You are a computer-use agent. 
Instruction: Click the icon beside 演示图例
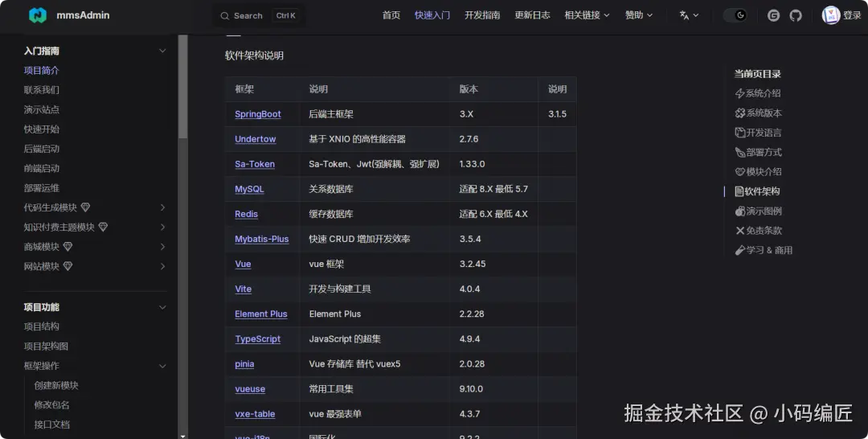739,211
